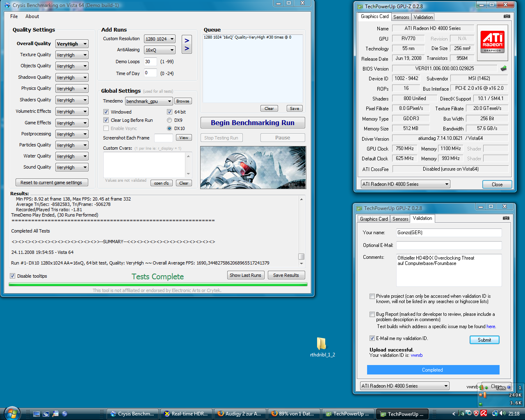Switch to Real-time HDR taskbar button
The width and height of the screenshot is (525, 420).
pyautogui.click(x=187, y=414)
